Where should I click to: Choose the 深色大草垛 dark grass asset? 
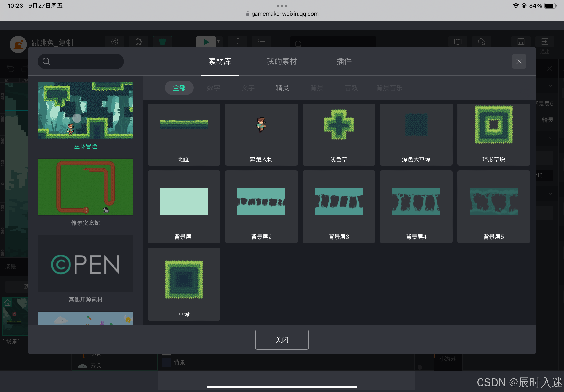click(x=416, y=135)
